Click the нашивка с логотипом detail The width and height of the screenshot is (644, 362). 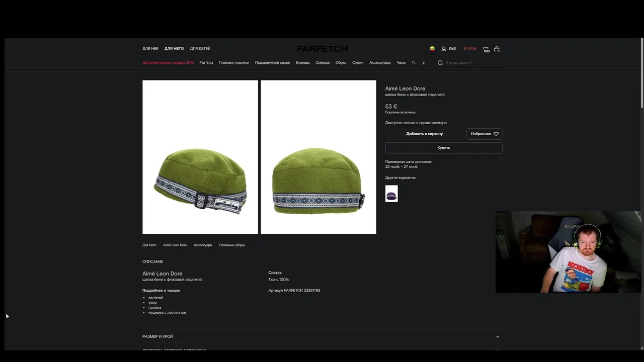167,313
